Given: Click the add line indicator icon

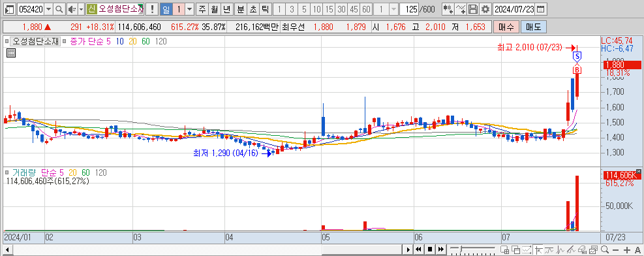Looking at the screenshot, I should [461, 9].
